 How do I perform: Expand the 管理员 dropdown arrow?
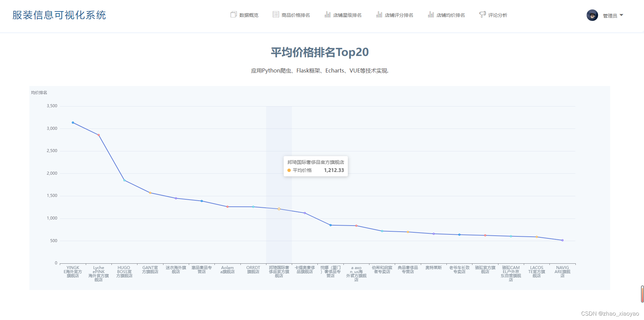[621, 15]
